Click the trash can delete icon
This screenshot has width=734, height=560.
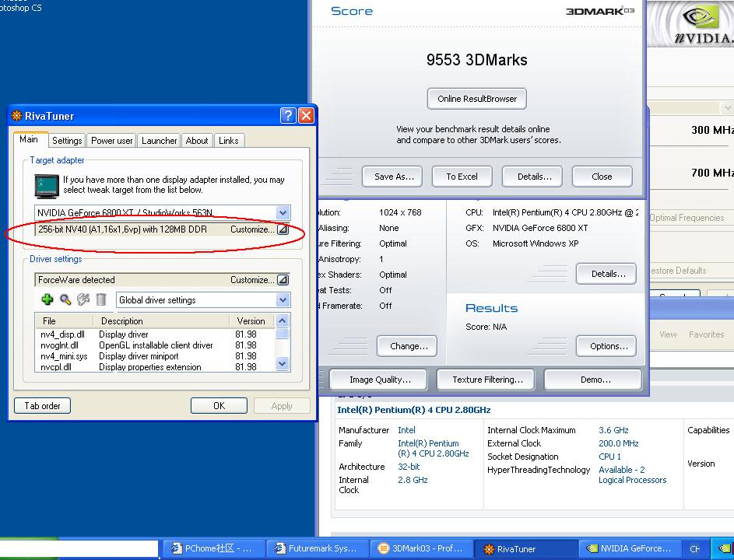click(100, 299)
